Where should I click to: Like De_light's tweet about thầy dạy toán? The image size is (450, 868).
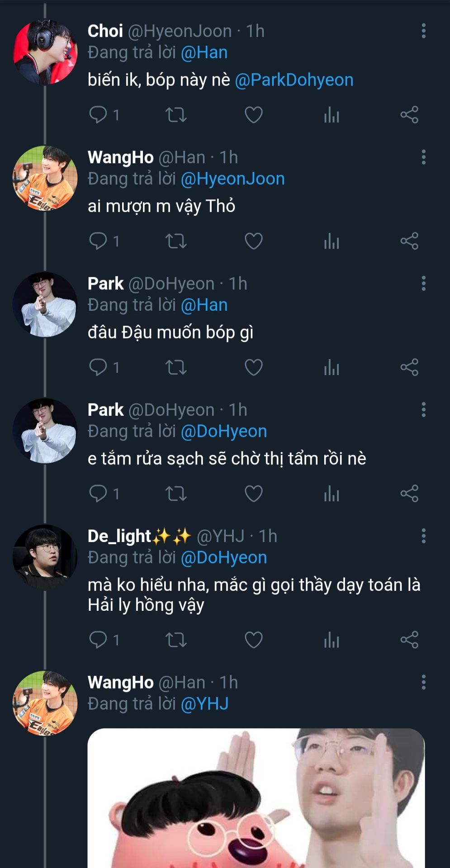(x=253, y=640)
